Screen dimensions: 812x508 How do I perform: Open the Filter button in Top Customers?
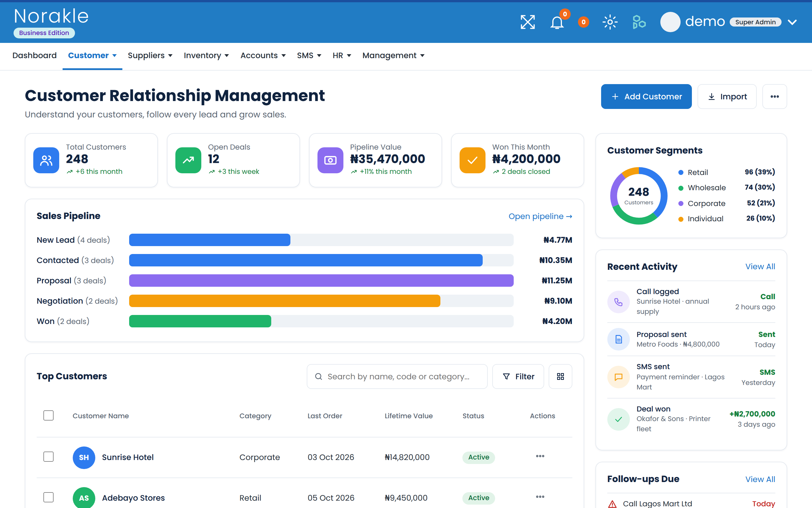coord(518,376)
